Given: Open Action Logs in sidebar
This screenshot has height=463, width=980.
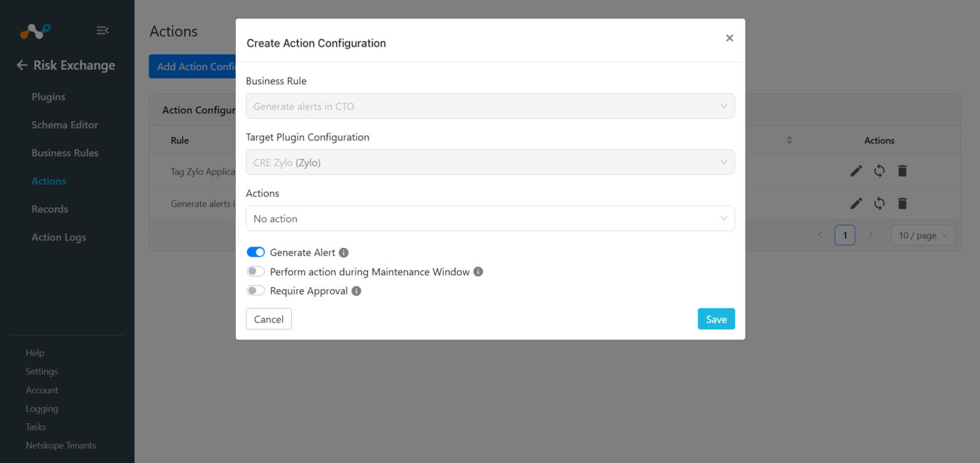Looking at the screenshot, I should pyautogui.click(x=59, y=237).
